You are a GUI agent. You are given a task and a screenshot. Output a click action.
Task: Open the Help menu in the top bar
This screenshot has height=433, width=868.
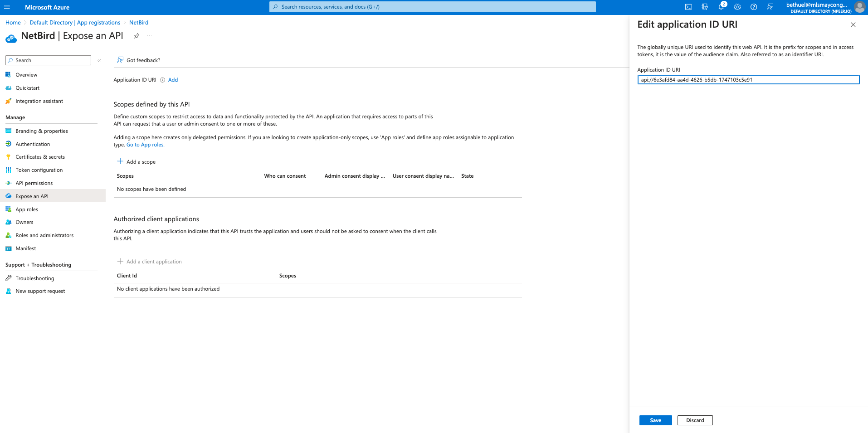click(754, 7)
